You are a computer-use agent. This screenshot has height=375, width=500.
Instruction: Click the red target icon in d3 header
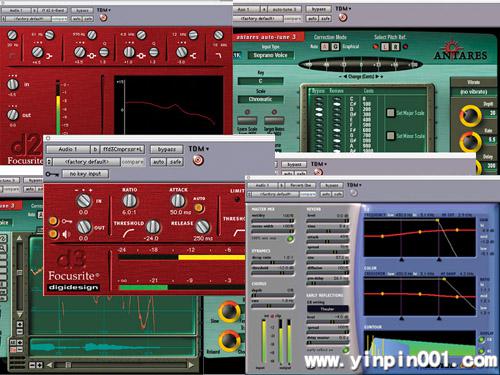tap(198, 160)
